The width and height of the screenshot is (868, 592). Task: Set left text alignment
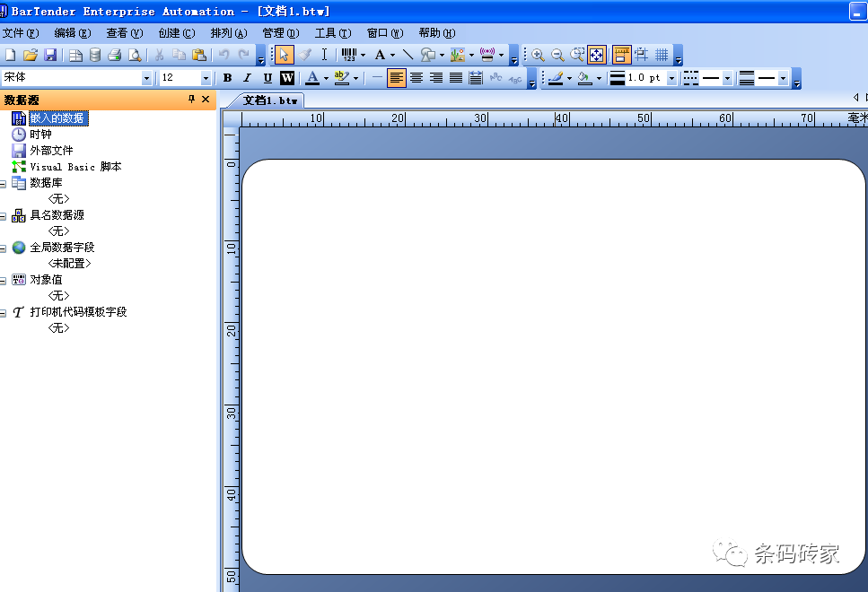[x=397, y=78]
